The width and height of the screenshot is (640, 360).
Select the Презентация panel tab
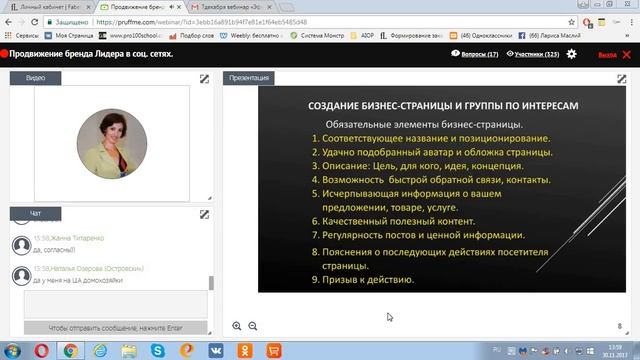[x=249, y=78]
